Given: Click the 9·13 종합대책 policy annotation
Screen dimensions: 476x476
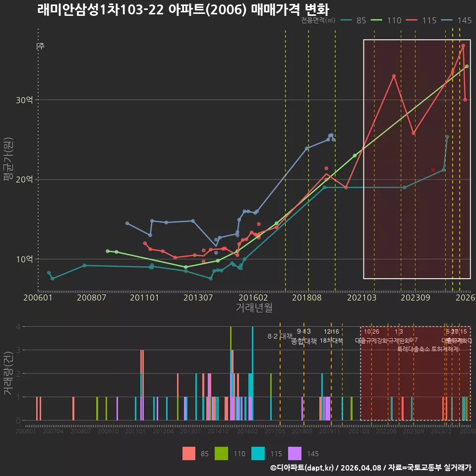Looking at the screenshot, I should [x=303, y=336].
